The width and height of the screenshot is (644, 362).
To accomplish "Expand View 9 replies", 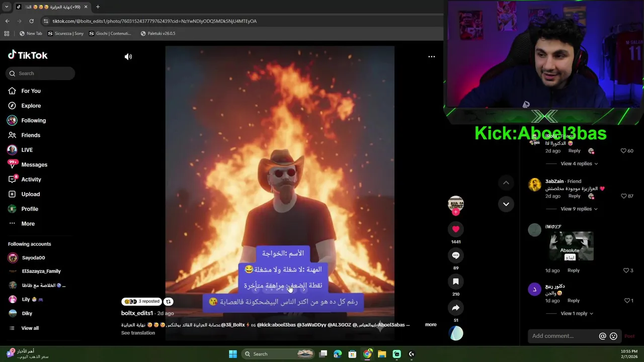I will [579, 209].
